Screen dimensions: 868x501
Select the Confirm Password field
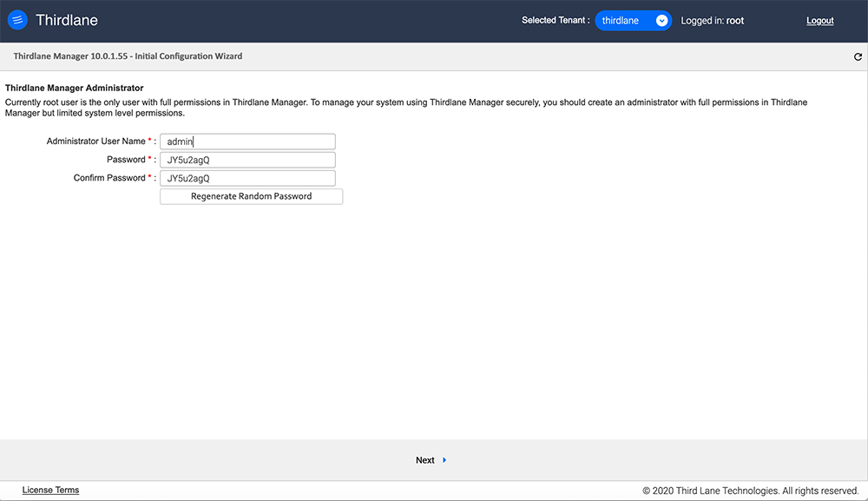click(247, 178)
